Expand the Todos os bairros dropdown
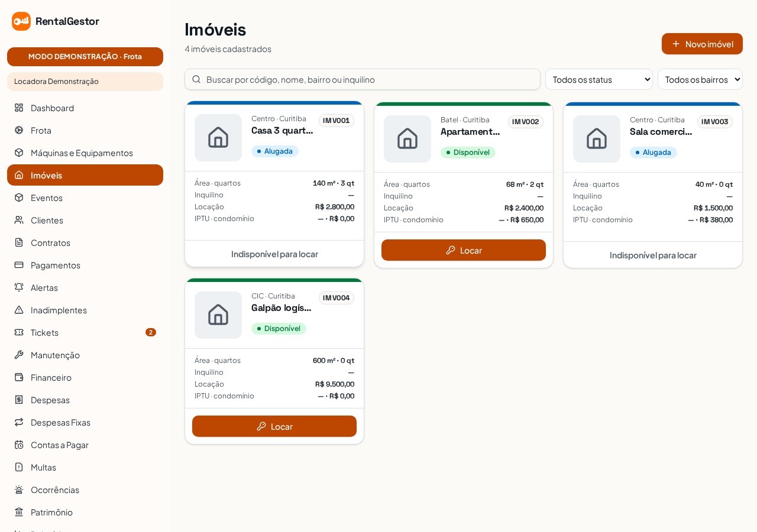The width and height of the screenshot is (757, 532). 700,79
